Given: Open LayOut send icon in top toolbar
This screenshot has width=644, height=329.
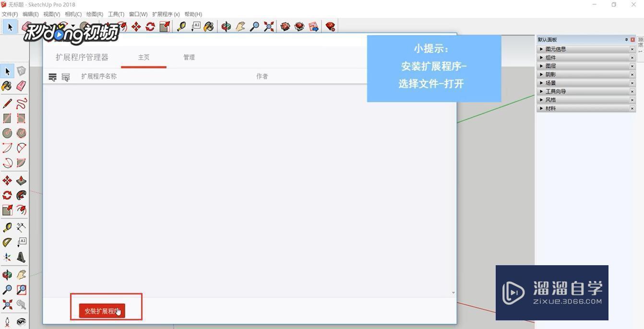Looking at the screenshot, I should point(314,27).
